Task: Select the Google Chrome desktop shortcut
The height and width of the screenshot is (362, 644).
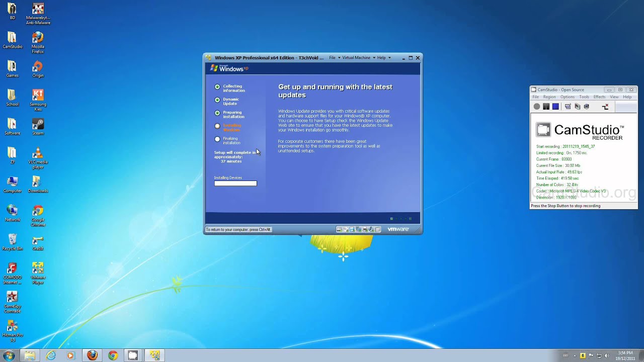Action: pyautogui.click(x=38, y=216)
